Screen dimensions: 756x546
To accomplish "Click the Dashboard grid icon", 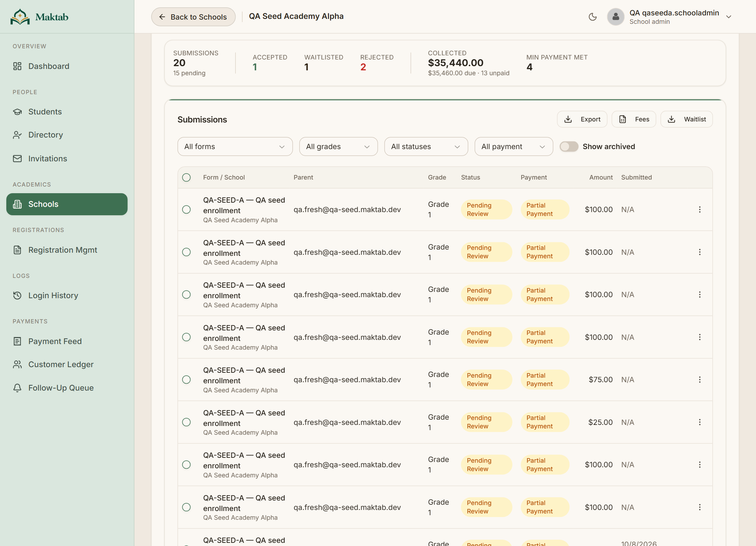I will [17, 66].
